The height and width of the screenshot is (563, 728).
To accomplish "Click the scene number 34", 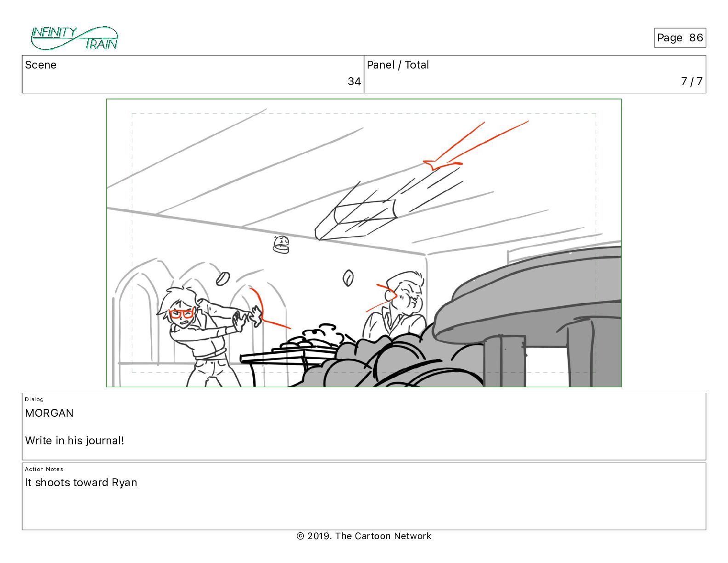I will click(x=354, y=81).
